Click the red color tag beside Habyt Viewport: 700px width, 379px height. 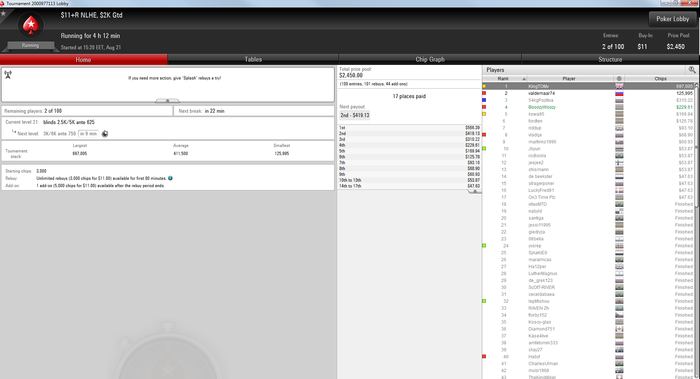coord(484,356)
